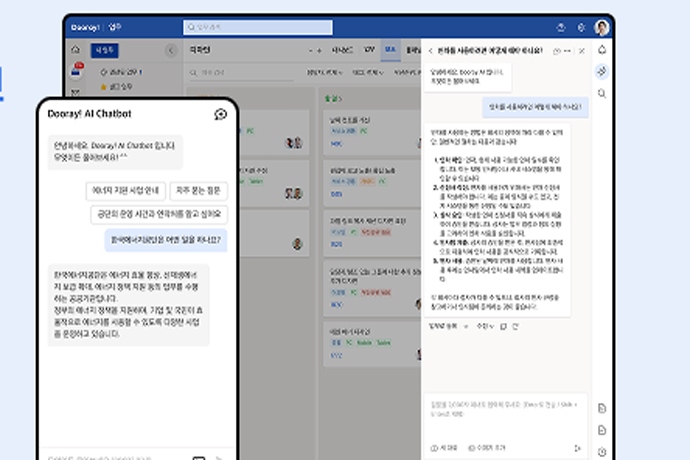Click the search magnifier in the right side rail

coord(601,93)
